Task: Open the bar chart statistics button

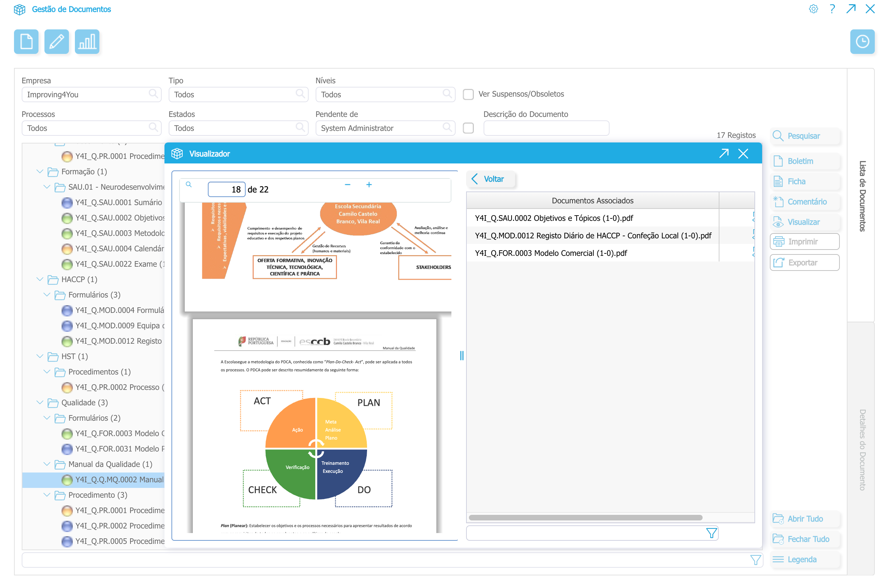Action: pos(87,41)
